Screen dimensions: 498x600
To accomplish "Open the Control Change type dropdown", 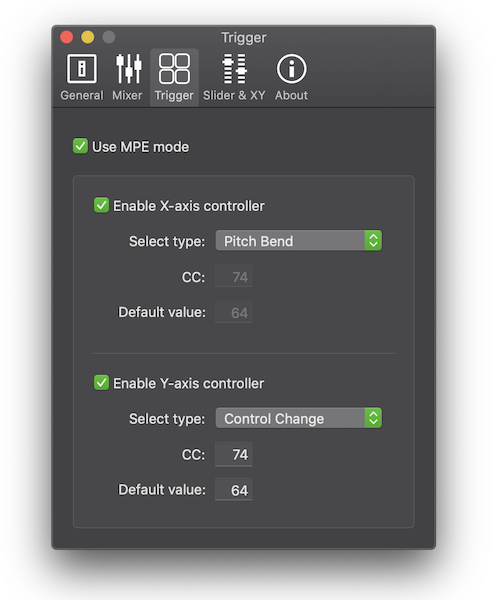I will coord(299,418).
